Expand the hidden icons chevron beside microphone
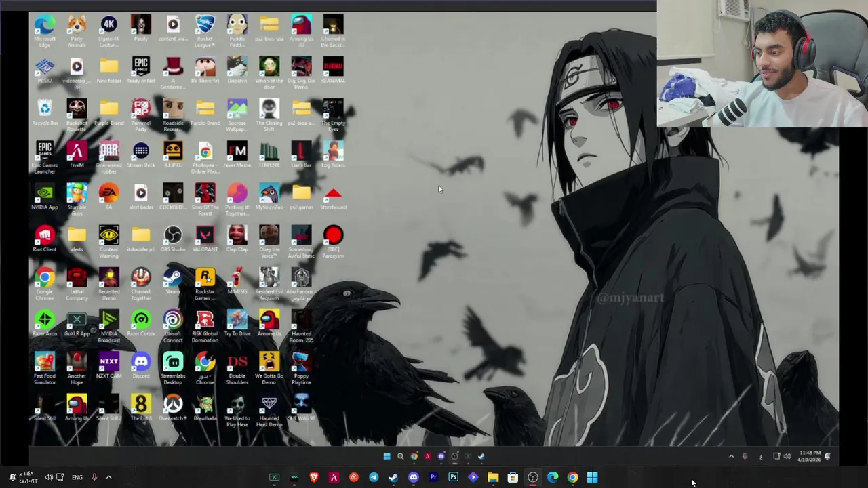Screen dimensions: 868x488 (x=108, y=477)
